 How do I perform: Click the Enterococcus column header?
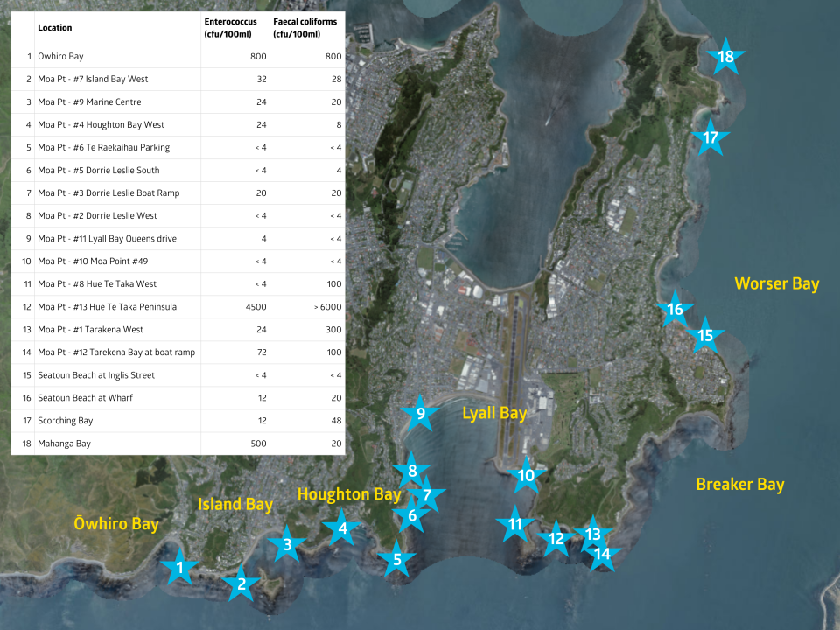point(229,27)
